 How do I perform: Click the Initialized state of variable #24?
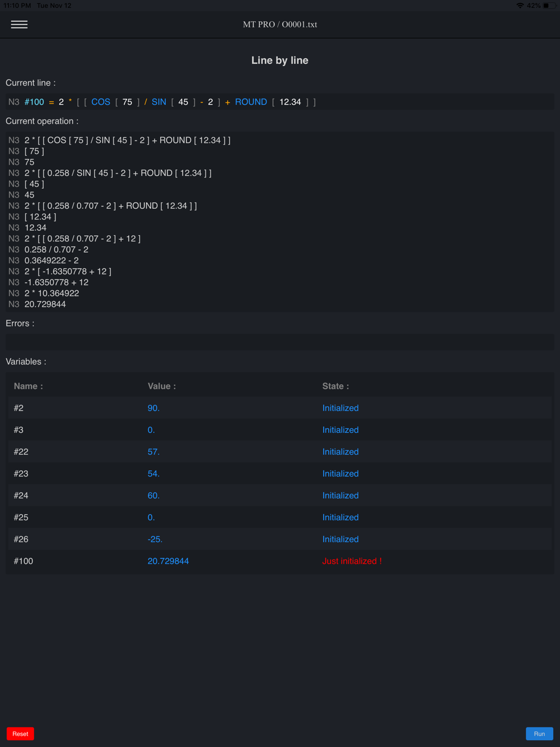pyautogui.click(x=340, y=496)
